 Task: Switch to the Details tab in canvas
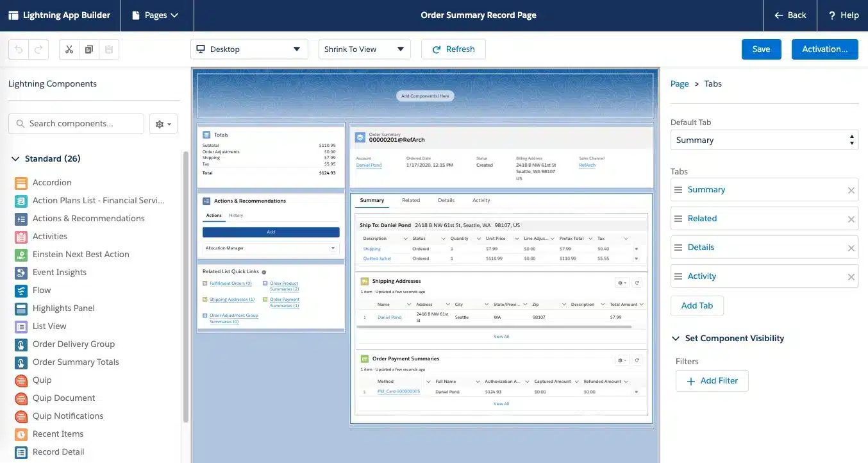pyautogui.click(x=446, y=200)
